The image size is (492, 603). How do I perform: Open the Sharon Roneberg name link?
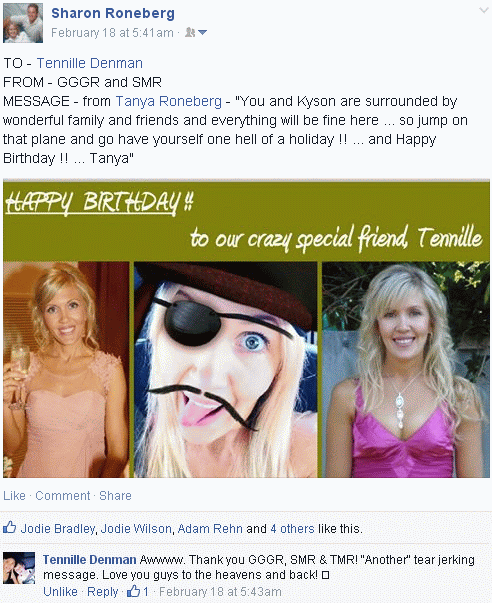(x=113, y=13)
